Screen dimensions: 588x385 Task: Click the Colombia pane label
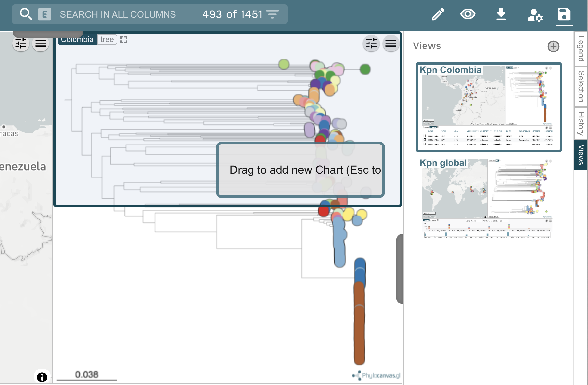tap(77, 39)
